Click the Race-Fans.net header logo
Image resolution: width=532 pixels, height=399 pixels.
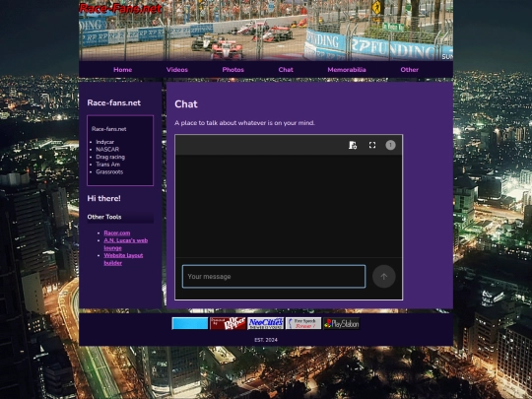[x=120, y=8]
